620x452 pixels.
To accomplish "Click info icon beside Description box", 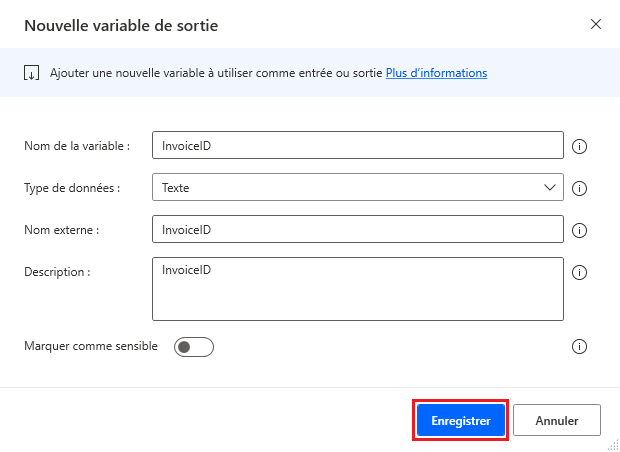I will pos(578,272).
